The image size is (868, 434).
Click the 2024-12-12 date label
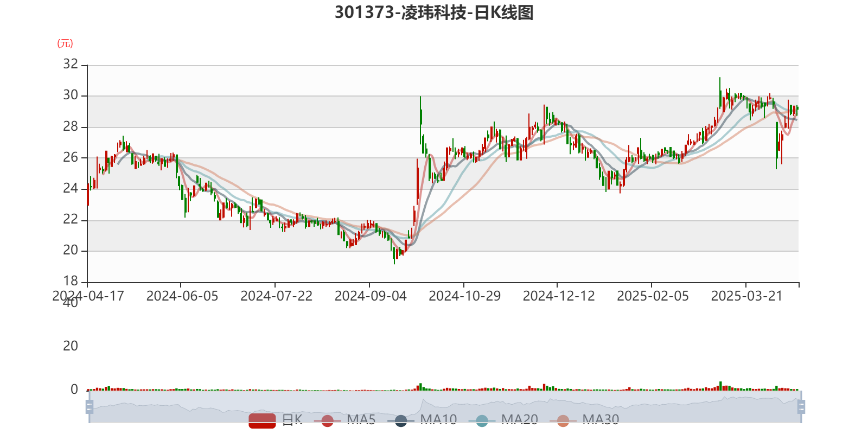pyautogui.click(x=559, y=296)
